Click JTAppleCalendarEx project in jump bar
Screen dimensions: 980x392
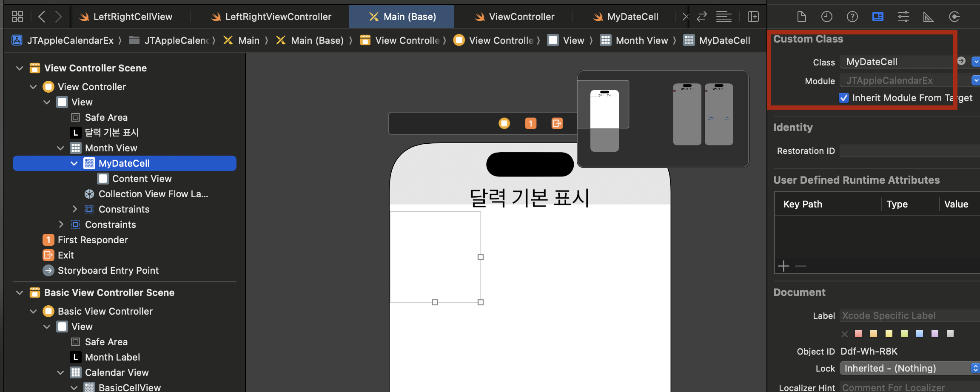[63, 40]
